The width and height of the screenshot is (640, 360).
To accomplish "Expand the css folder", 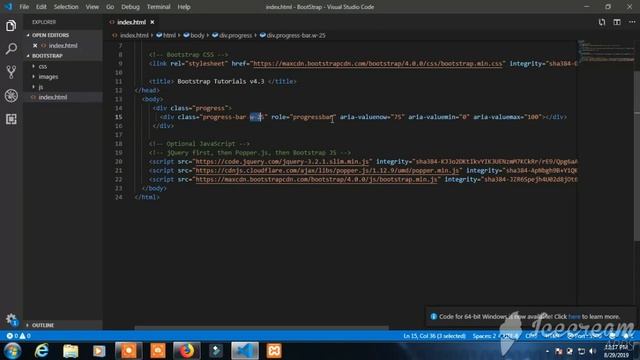I will (x=43, y=66).
